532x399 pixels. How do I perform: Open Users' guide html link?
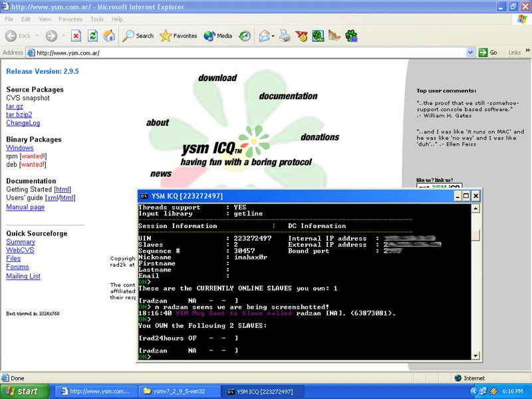[x=66, y=198]
